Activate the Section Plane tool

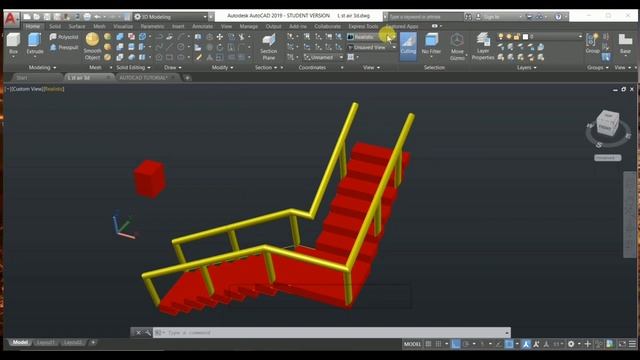pyautogui.click(x=269, y=47)
